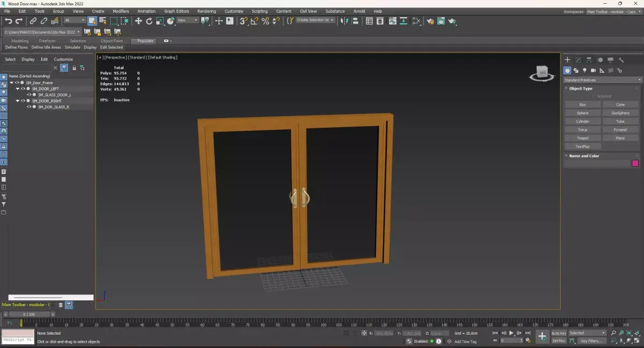Open the Rendering menu
Image resolution: width=644 pixels, height=348 pixels.
coord(207,11)
